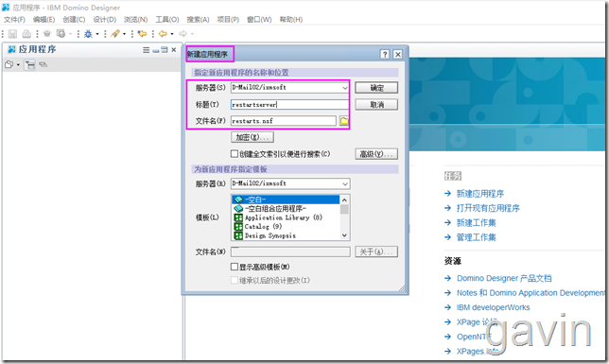The image size is (609, 364).
Task: Open the 工具(O) menu
Action: click(167, 20)
